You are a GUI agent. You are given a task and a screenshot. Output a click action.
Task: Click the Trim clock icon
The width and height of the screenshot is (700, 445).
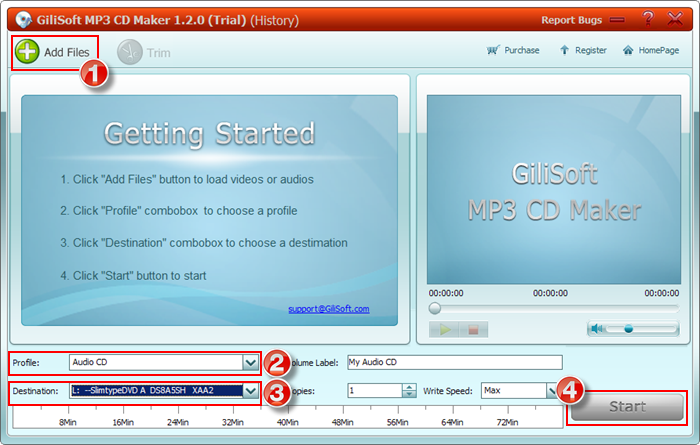(129, 51)
